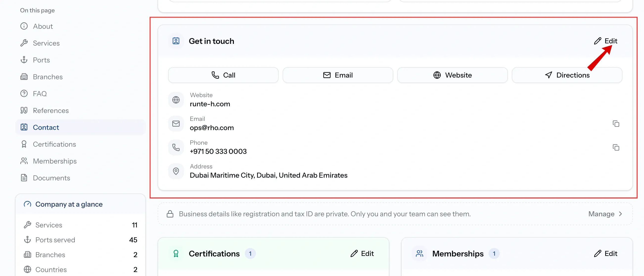Click the Directions button
644x276 pixels.
point(567,75)
